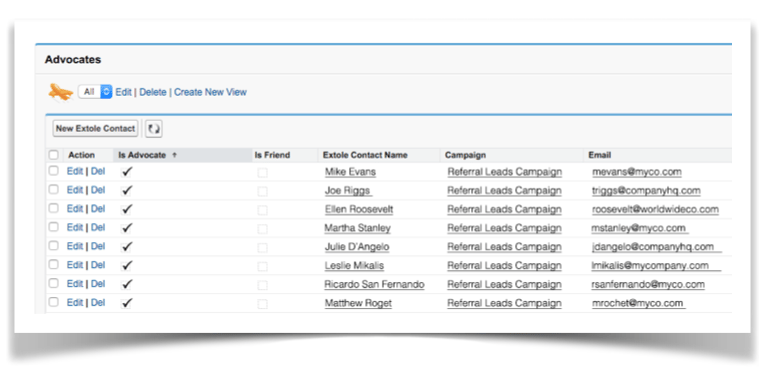Sort by Extole Contact Name column
Screen dimensions: 763x371
(x=365, y=155)
